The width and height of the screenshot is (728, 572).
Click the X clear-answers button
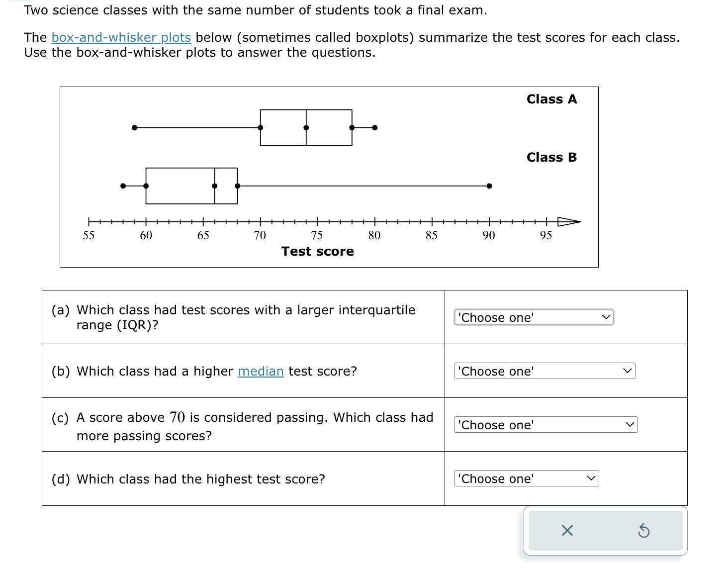(x=567, y=530)
